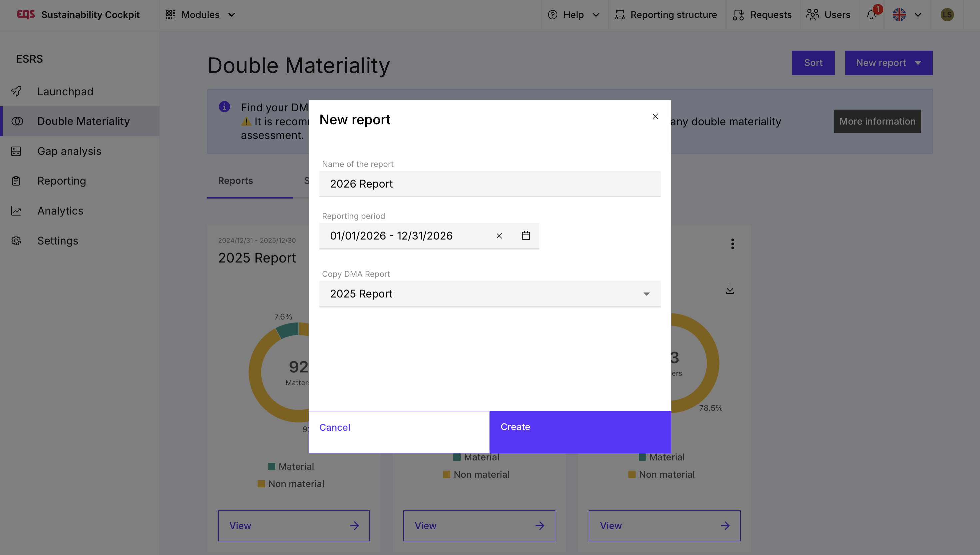The image size is (980, 555).
Task: Open Settings gear in sidebar
Action: (x=57, y=241)
